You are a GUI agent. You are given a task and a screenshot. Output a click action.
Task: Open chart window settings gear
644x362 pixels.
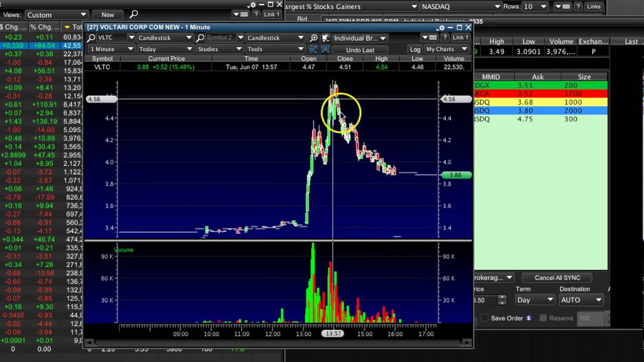441,28
